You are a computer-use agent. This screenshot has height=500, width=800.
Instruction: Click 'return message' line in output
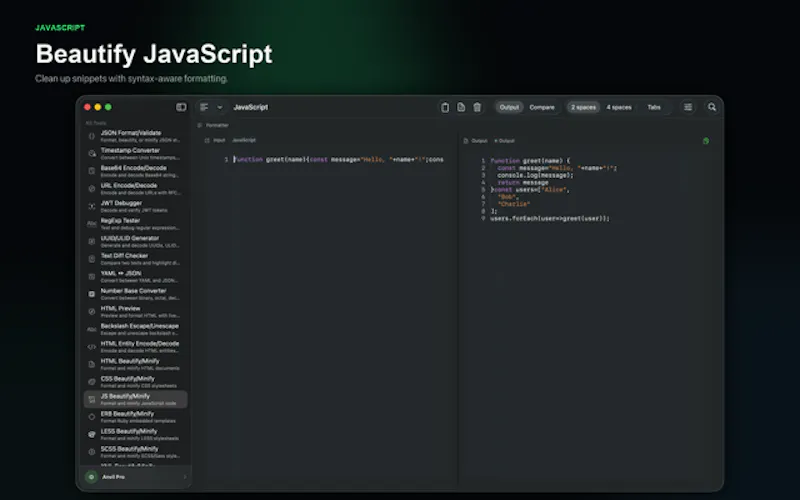click(523, 182)
